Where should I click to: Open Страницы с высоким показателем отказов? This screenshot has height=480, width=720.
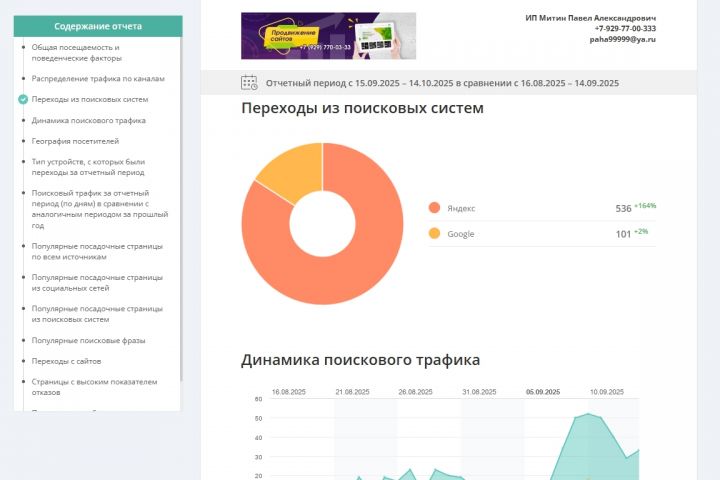pyautogui.click(x=94, y=387)
